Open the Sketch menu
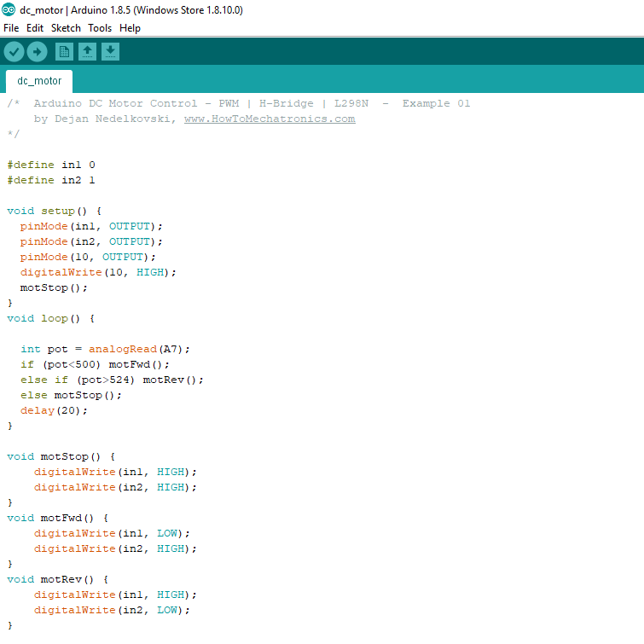The width and height of the screenshot is (644, 644). [66, 28]
